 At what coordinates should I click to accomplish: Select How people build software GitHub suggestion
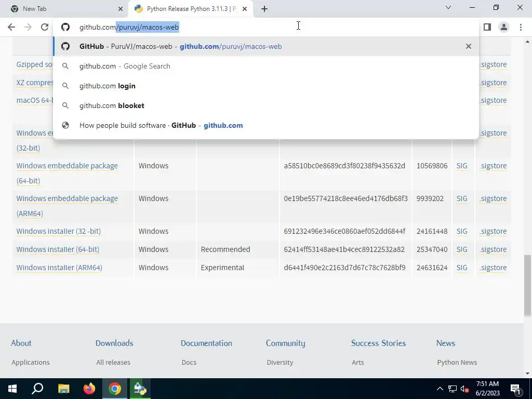coord(266,125)
